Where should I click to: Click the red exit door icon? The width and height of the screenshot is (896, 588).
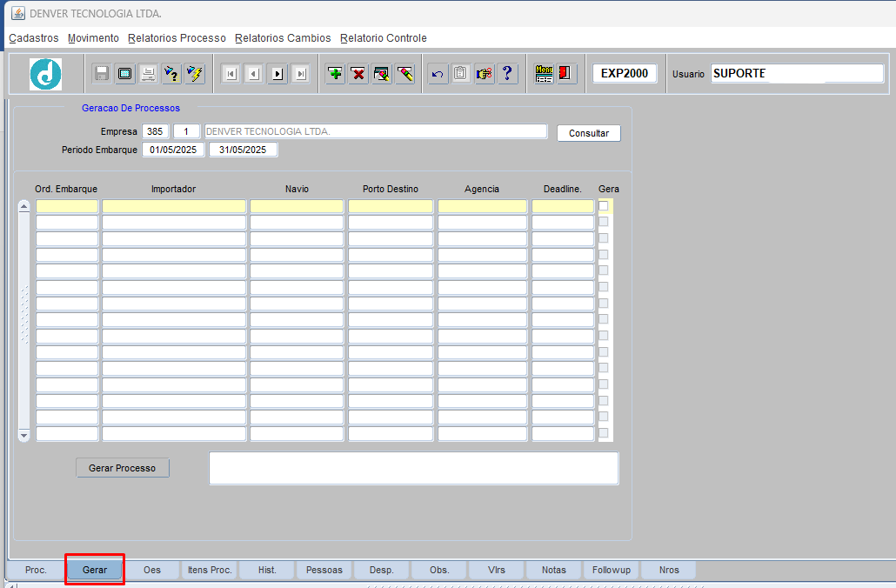pos(566,74)
